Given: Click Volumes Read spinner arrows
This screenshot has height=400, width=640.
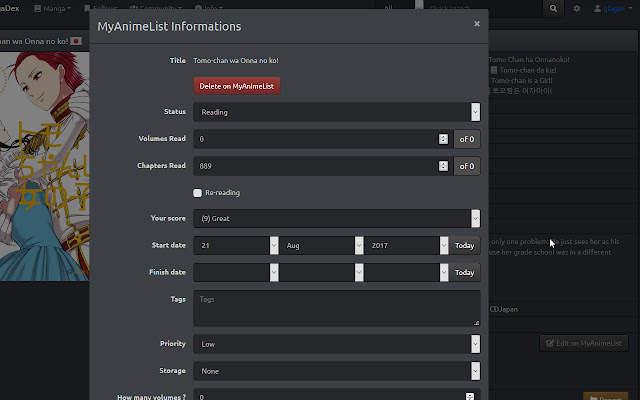Looking at the screenshot, I should click(443, 139).
